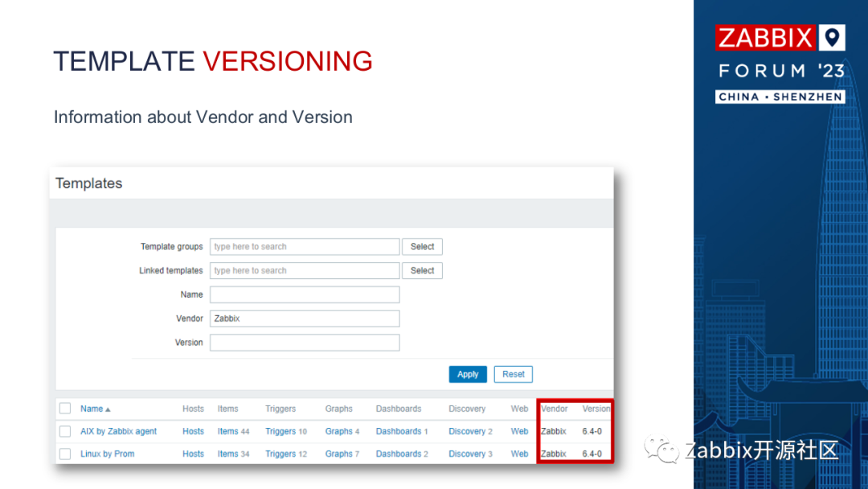Open the Linux by Prom template

click(108, 454)
